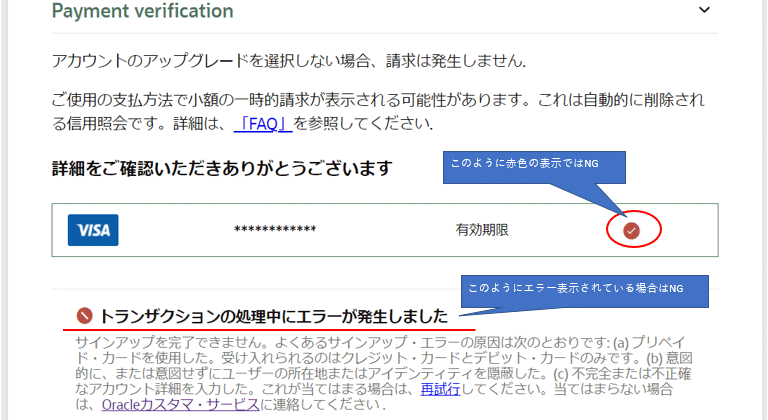Select the Payment verification heading
This screenshot has height=420, width=768.
point(143,11)
